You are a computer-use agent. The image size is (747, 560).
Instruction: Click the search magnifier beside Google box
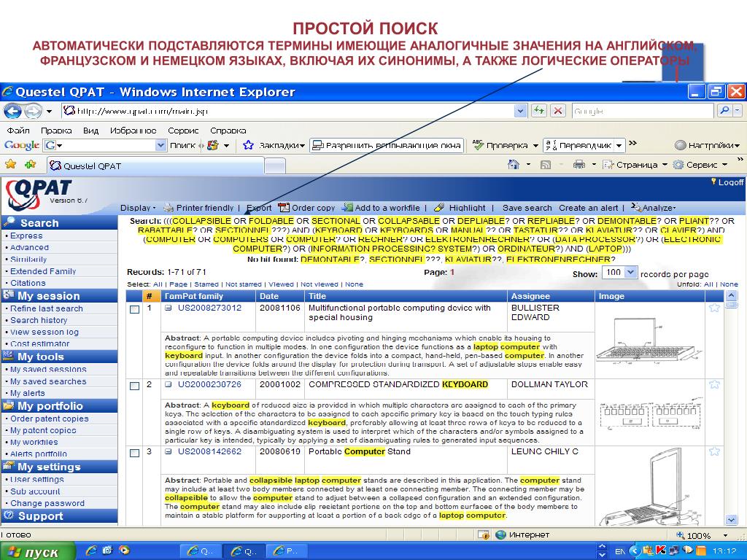coord(724,111)
